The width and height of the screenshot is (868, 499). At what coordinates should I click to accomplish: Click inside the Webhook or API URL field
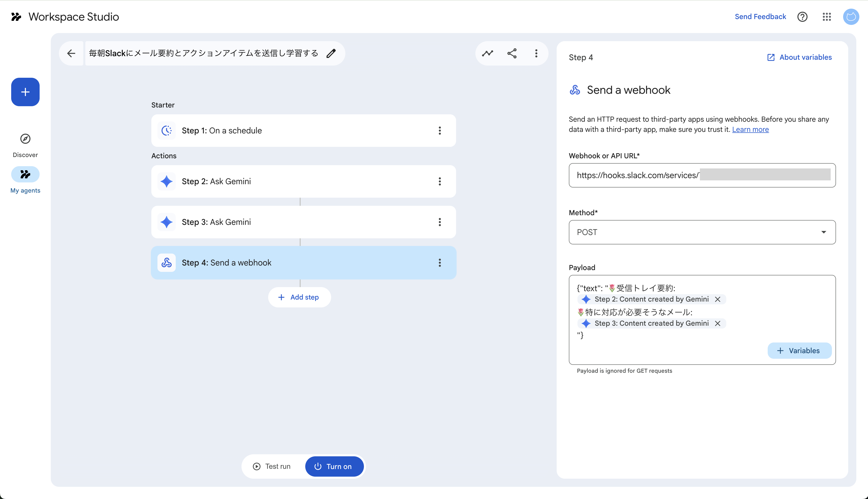(x=702, y=176)
